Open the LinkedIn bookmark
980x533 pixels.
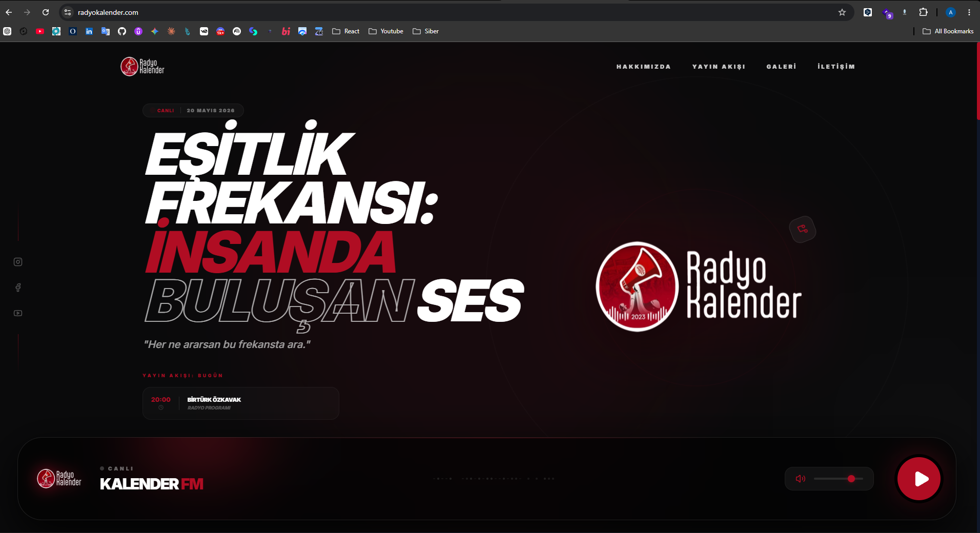point(89,31)
